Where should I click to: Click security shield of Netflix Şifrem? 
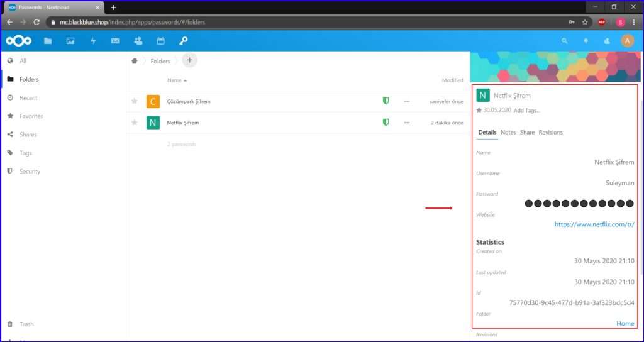[x=386, y=122]
